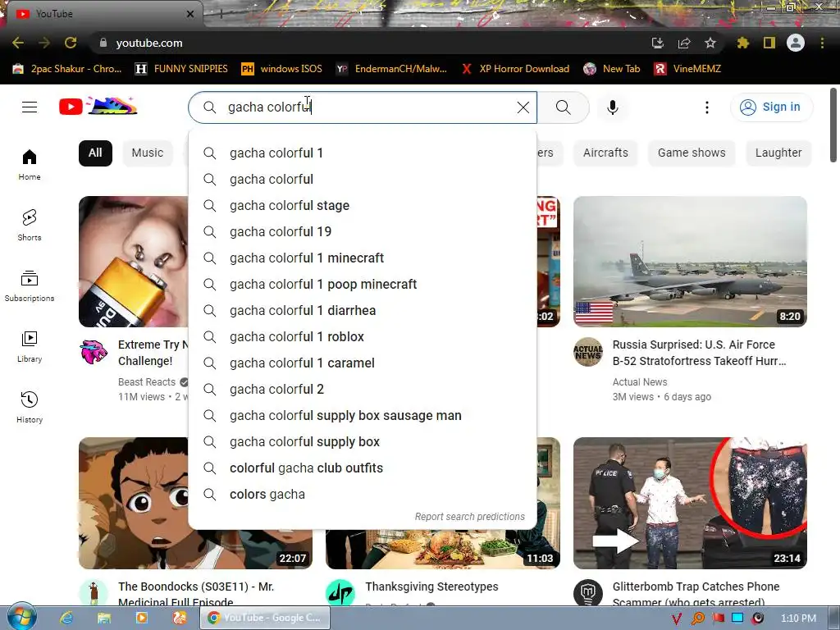Choose suggestion 'gacha colorful supply box sausage man'
The width and height of the screenshot is (840, 630).
click(x=362, y=416)
